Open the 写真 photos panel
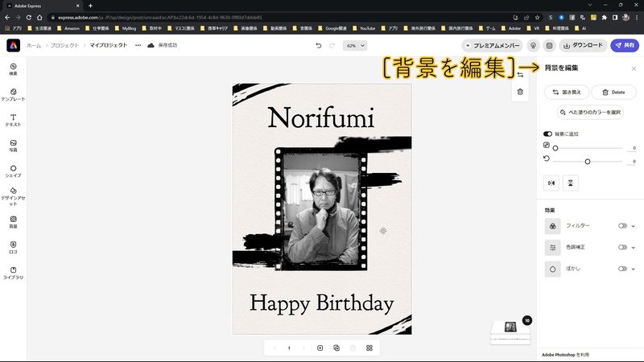Viewport: 644px width, 362px height. pos(13,146)
